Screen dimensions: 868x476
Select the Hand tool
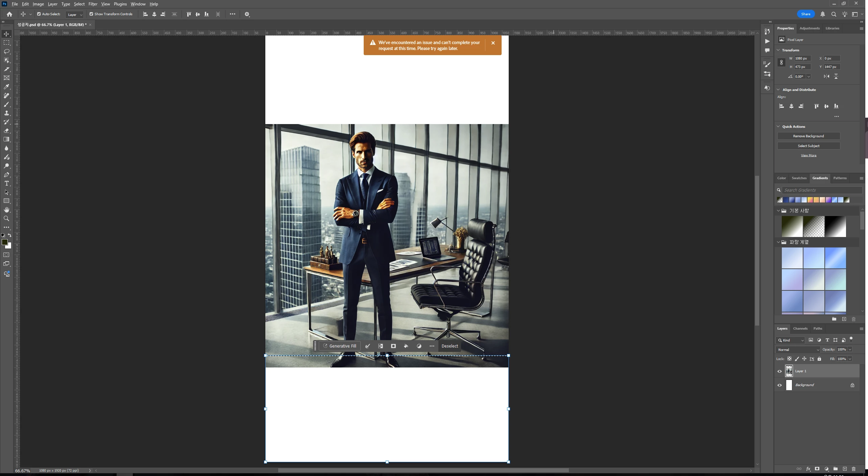[6, 210]
